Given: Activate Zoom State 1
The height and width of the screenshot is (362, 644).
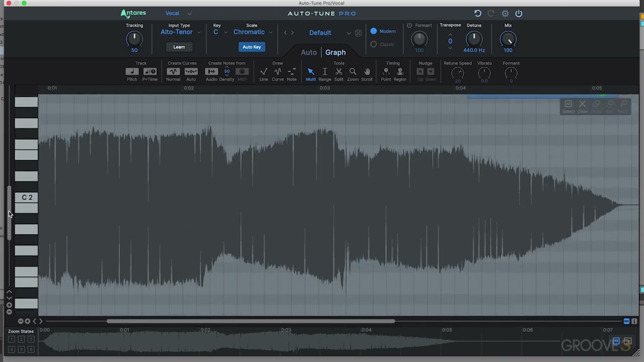Looking at the screenshot, I should [x=12, y=339].
